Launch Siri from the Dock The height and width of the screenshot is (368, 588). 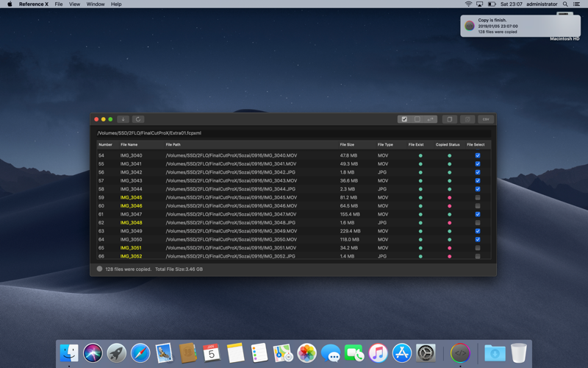(x=93, y=353)
